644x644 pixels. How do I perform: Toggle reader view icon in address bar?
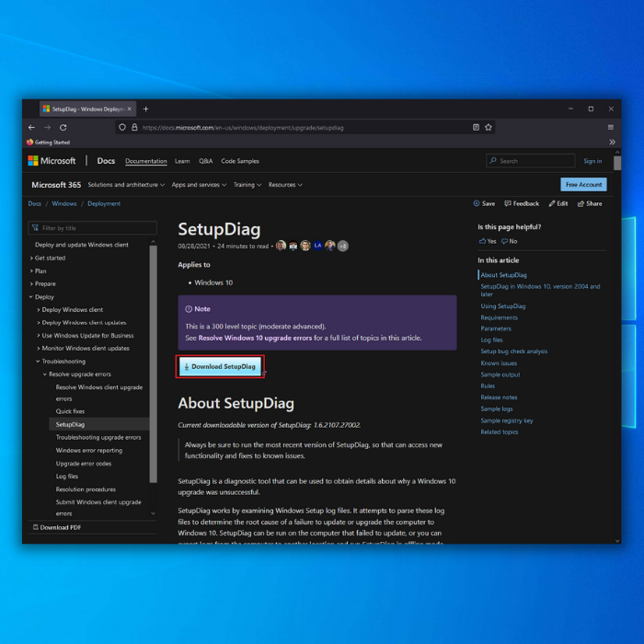(476, 127)
